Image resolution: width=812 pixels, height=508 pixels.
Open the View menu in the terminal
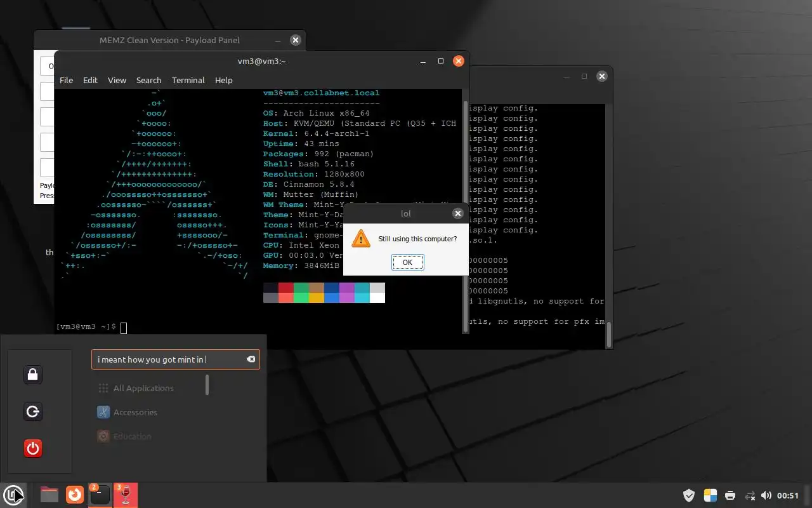[x=117, y=80]
